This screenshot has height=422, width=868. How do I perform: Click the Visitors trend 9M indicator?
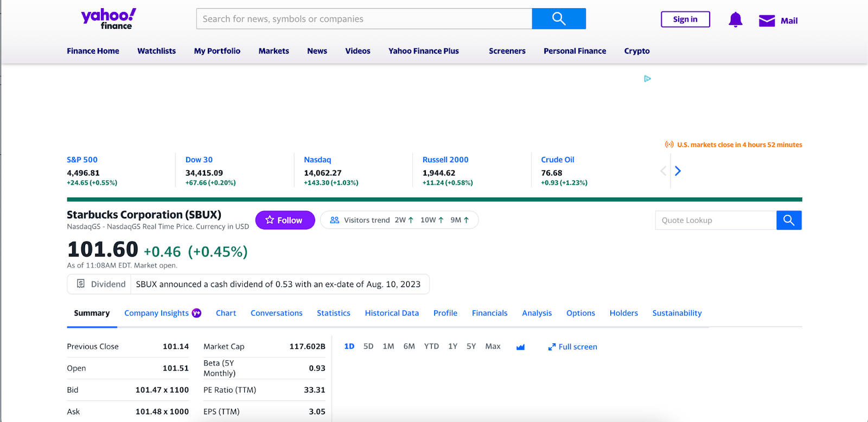[x=459, y=220]
